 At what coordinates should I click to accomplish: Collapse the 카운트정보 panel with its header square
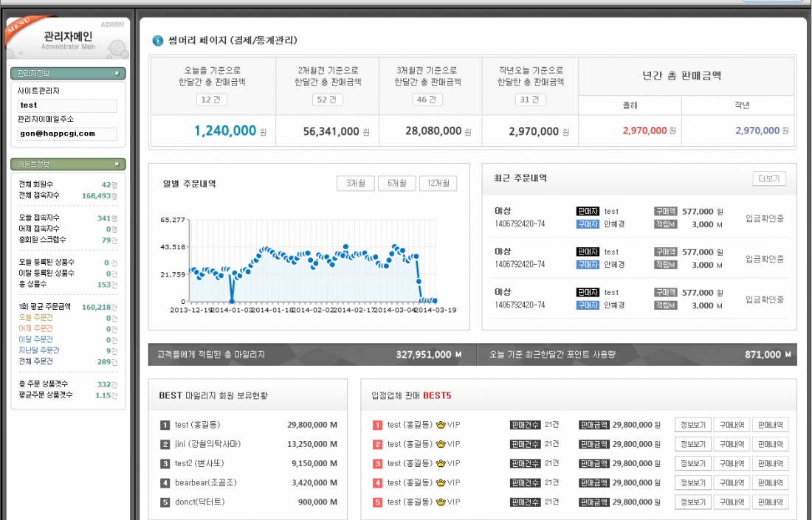tap(117, 164)
